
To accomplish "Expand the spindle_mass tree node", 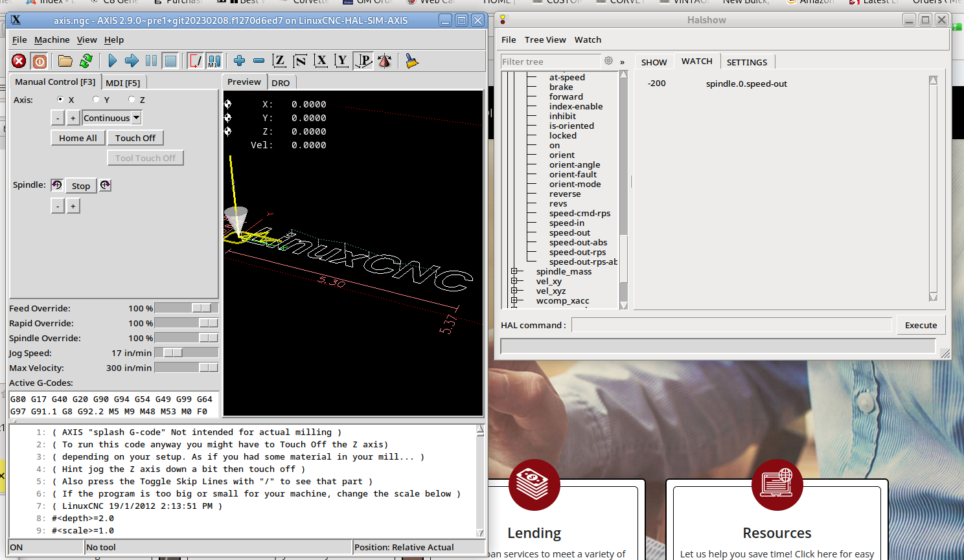I will click(x=514, y=272).
